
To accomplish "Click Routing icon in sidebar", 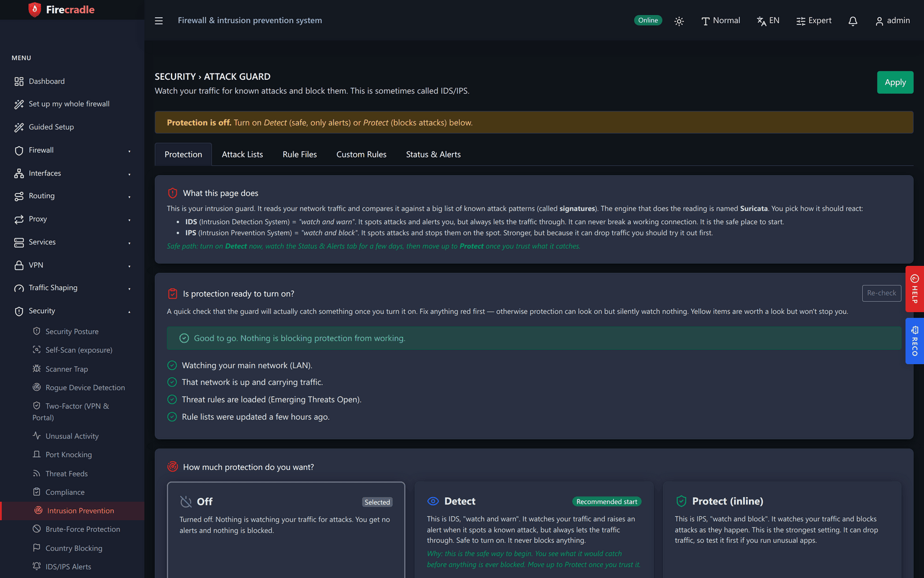I will pyautogui.click(x=19, y=196).
